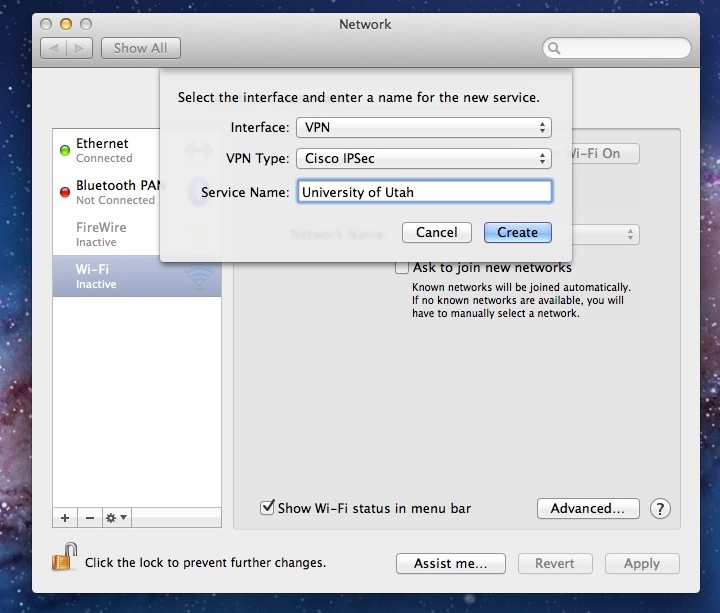
Task: Click the search magnifier icon
Action: tap(554, 48)
